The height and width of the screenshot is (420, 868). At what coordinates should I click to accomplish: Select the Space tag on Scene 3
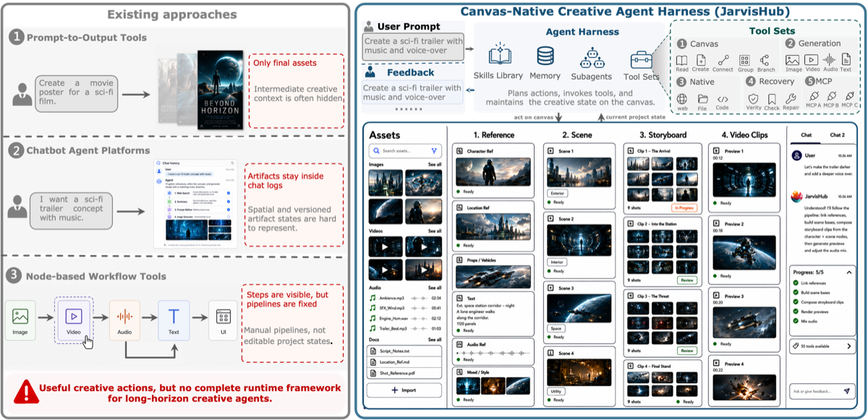point(556,328)
